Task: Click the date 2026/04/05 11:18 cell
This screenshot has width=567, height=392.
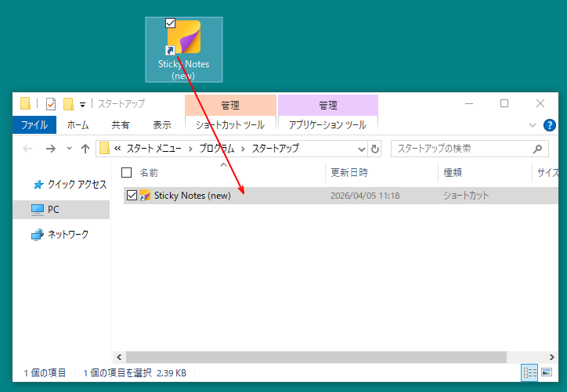Action: click(x=365, y=196)
